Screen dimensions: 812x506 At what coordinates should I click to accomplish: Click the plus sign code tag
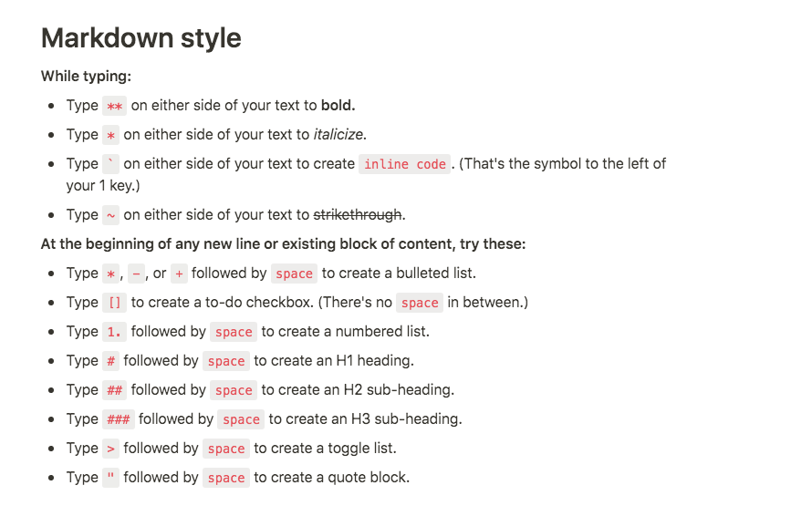179,274
